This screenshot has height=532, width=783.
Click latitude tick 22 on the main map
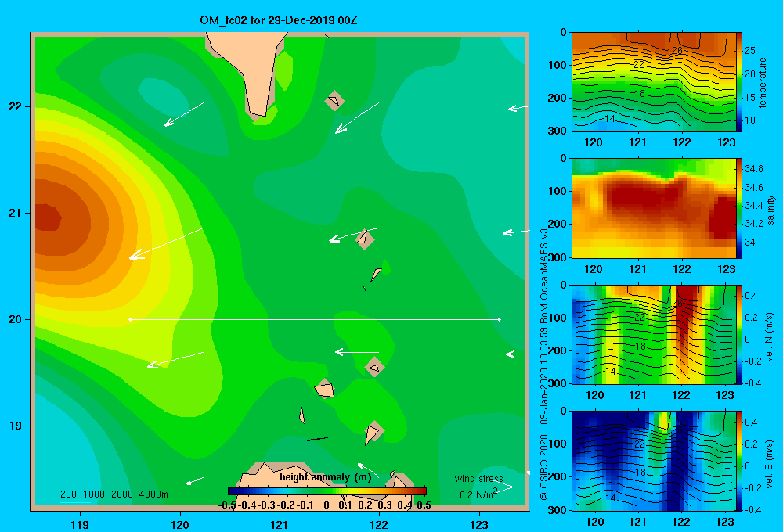(16, 107)
